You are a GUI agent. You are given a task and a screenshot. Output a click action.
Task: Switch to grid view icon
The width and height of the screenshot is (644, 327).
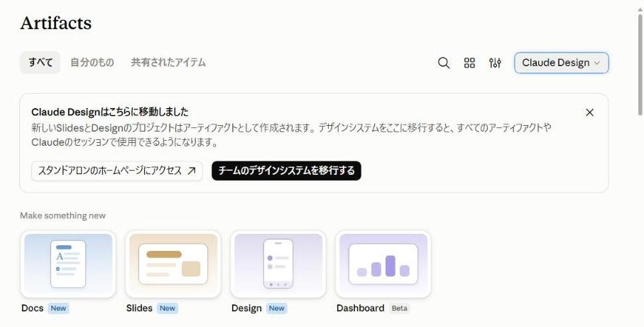(x=469, y=63)
